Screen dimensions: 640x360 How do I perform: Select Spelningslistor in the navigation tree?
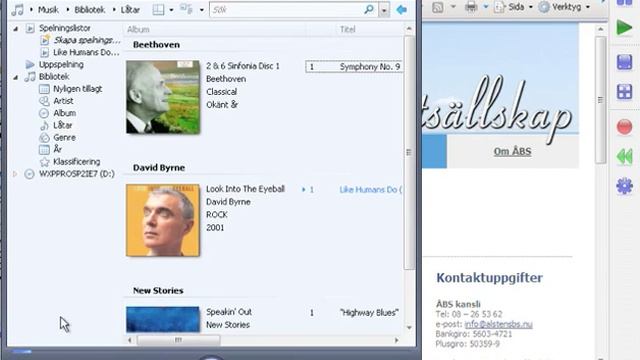(65, 28)
